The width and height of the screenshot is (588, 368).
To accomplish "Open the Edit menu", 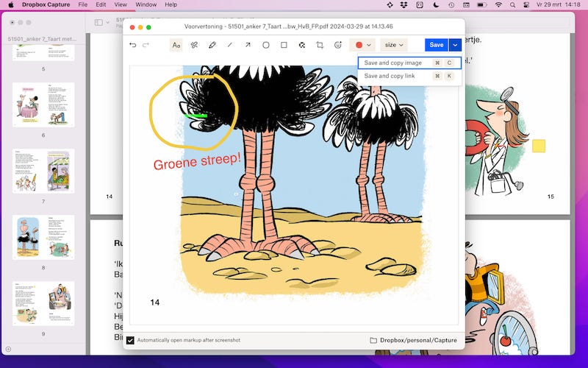I will [x=101, y=5].
